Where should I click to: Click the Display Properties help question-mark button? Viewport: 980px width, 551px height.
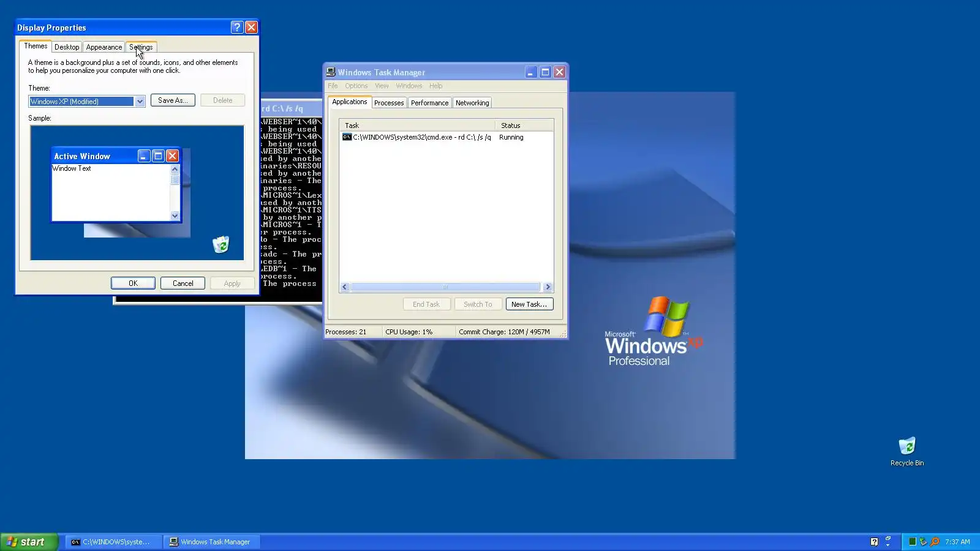click(237, 28)
